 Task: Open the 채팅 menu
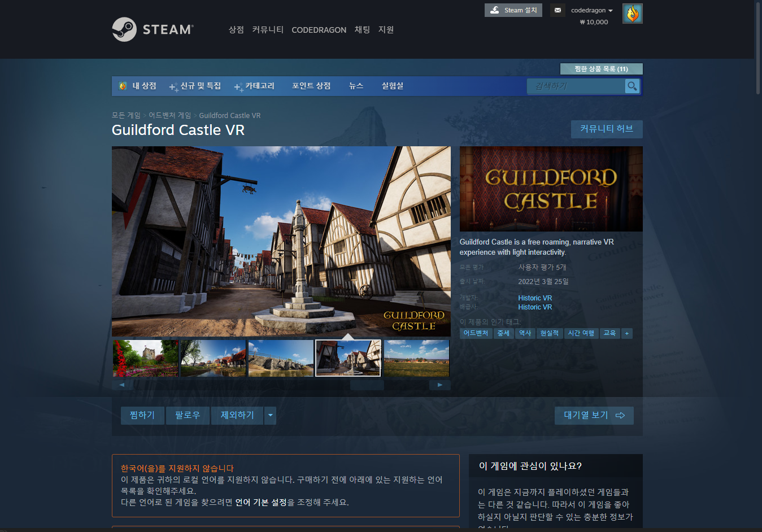(362, 29)
